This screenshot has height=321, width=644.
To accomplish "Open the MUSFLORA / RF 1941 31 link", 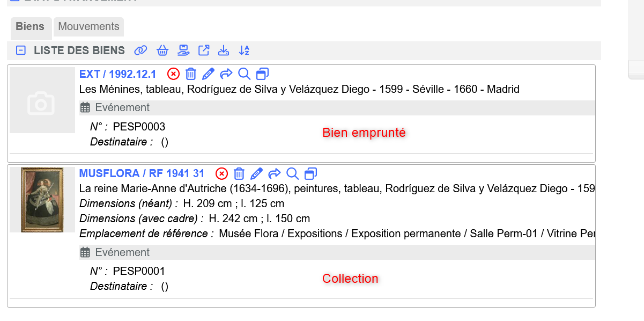I will coord(142,173).
